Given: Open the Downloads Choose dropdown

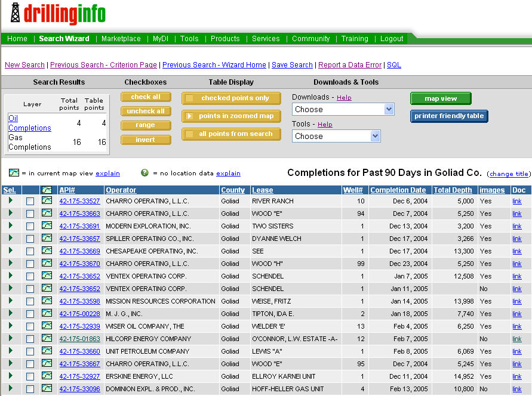Looking at the screenshot, I should tap(343, 109).
